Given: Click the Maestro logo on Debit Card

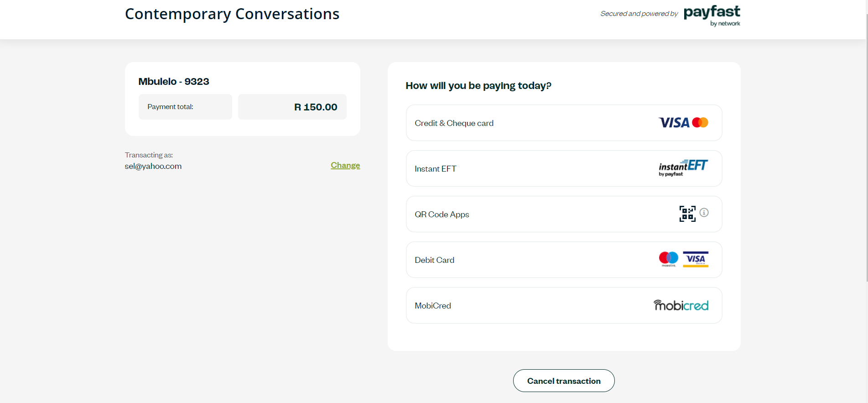Looking at the screenshot, I should pyautogui.click(x=669, y=259).
